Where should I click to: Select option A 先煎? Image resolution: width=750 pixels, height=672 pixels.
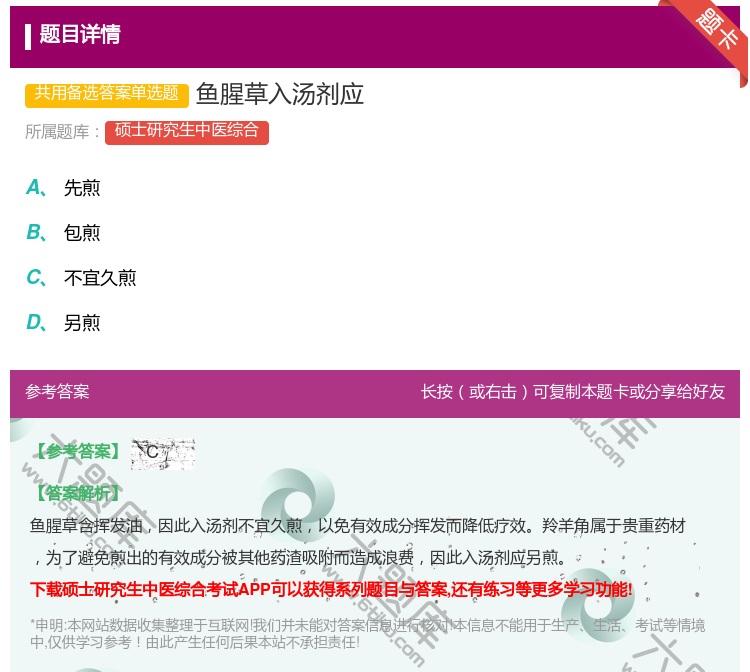(82, 188)
